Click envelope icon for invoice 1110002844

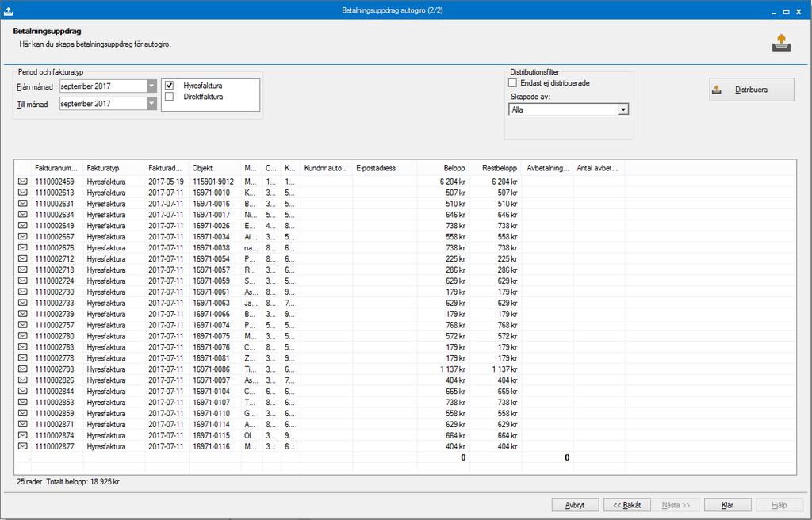(x=23, y=391)
